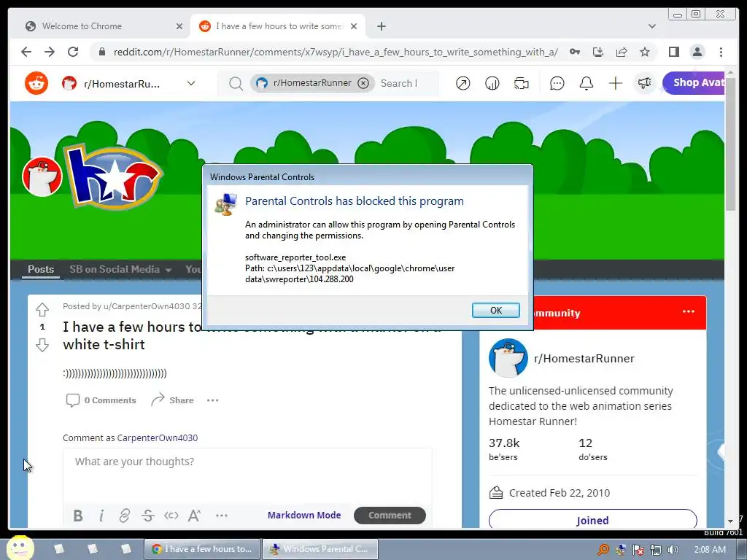Go forward in Chrome navigation
747x560 pixels.
[50, 52]
